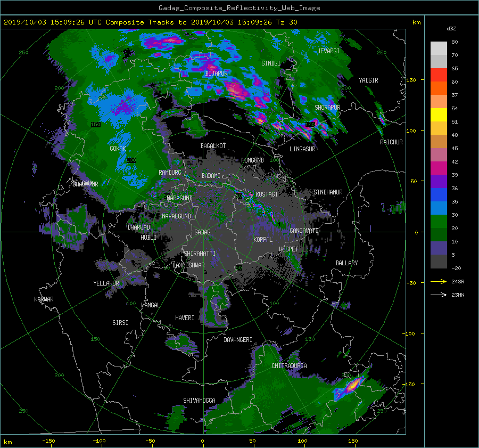Viewport: 479px width, 448px height.
Task: Click the RAICHUR city label
Action: (391, 142)
